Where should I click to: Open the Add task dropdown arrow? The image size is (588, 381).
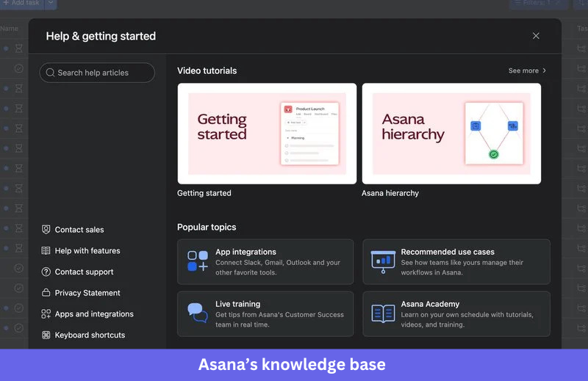click(x=51, y=3)
